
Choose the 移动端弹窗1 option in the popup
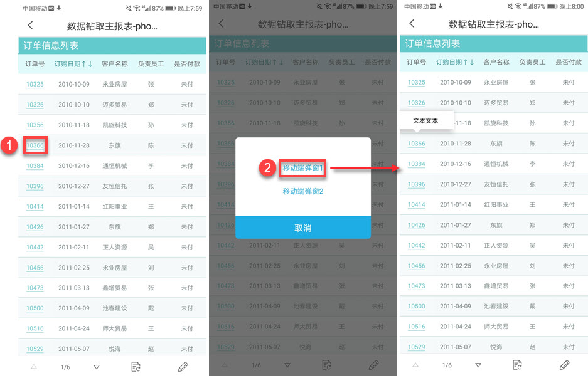point(302,168)
